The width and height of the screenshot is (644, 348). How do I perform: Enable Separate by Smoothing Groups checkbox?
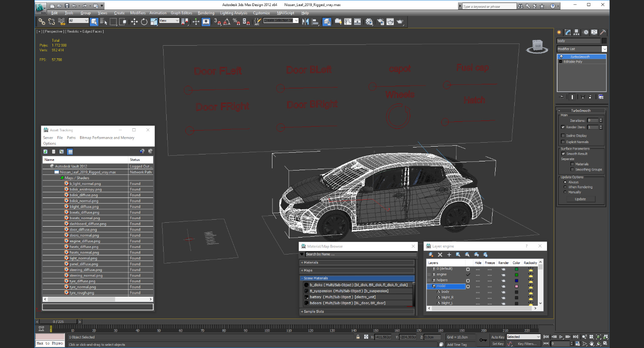572,170
